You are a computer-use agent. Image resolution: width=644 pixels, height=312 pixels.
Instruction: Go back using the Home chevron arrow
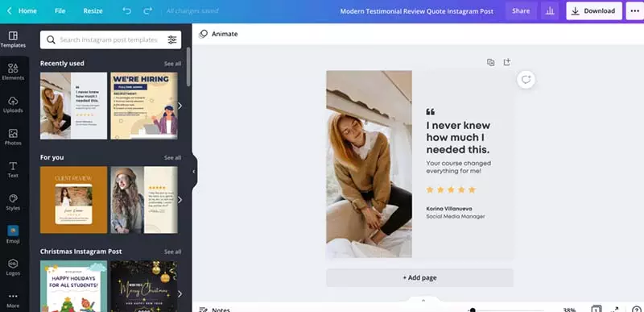point(10,11)
